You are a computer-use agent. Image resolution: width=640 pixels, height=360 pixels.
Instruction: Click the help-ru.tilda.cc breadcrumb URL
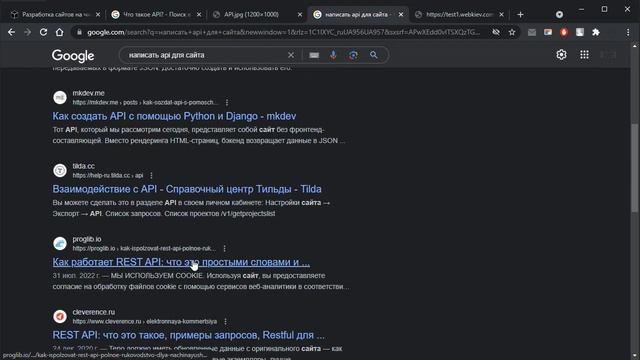[x=108, y=176]
